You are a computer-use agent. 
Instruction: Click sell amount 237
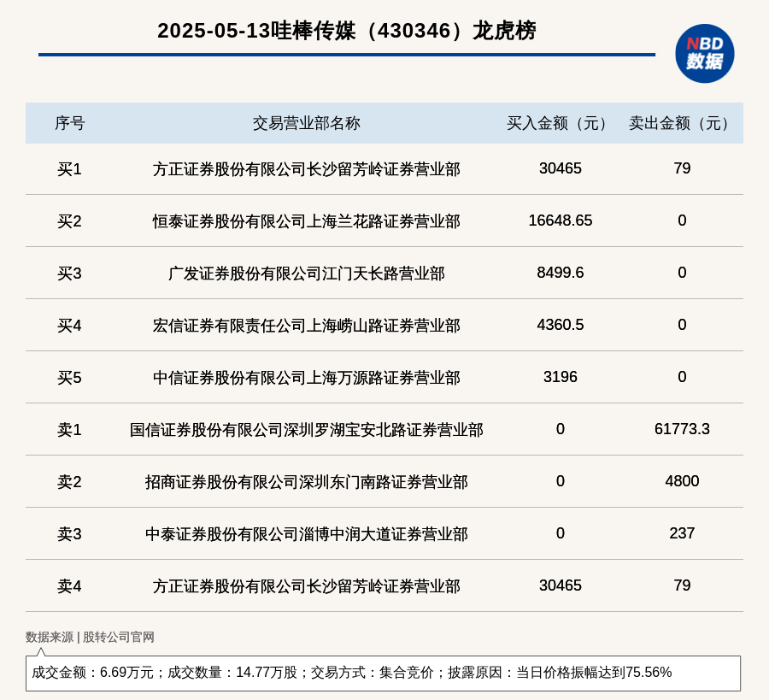pos(682,532)
